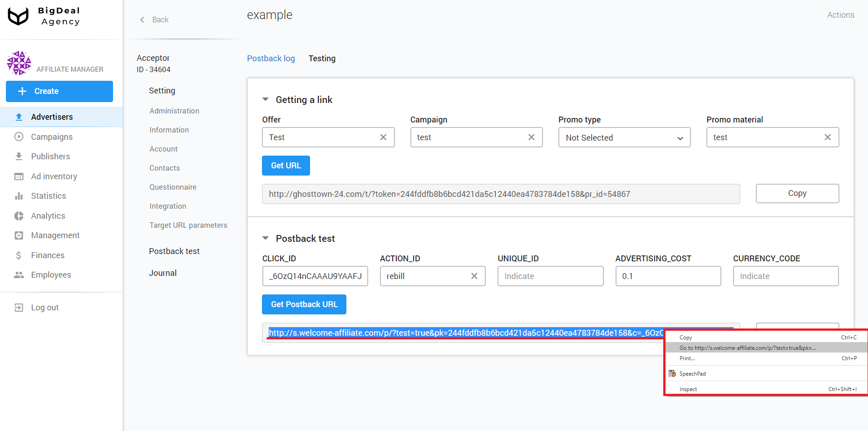Copy the generated tracking link
Screen dimensions: 868x431
click(x=797, y=193)
